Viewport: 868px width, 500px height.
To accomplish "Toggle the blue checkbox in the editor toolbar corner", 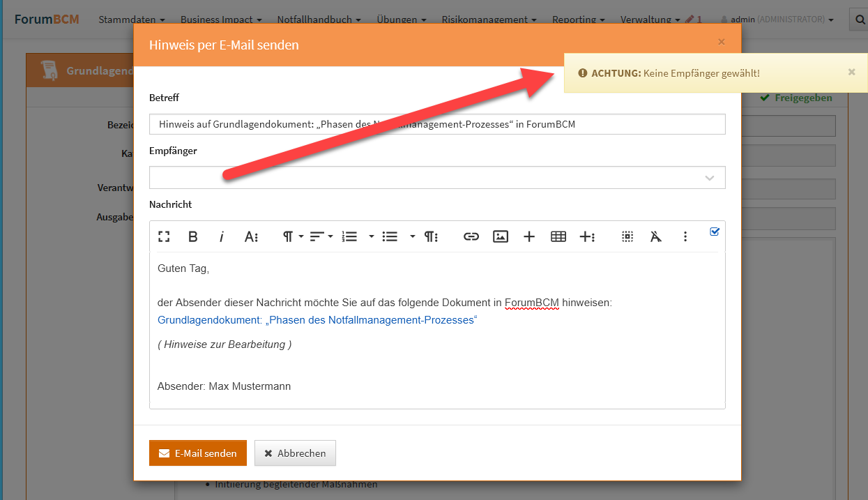I will pyautogui.click(x=714, y=232).
